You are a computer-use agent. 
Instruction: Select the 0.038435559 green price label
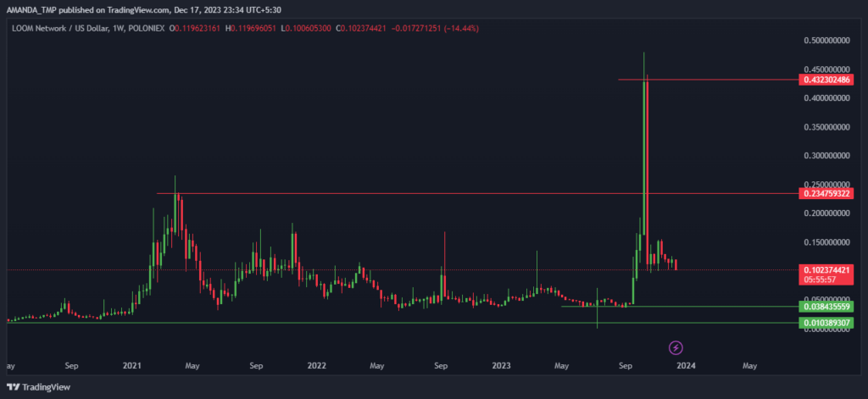click(x=826, y=306)
